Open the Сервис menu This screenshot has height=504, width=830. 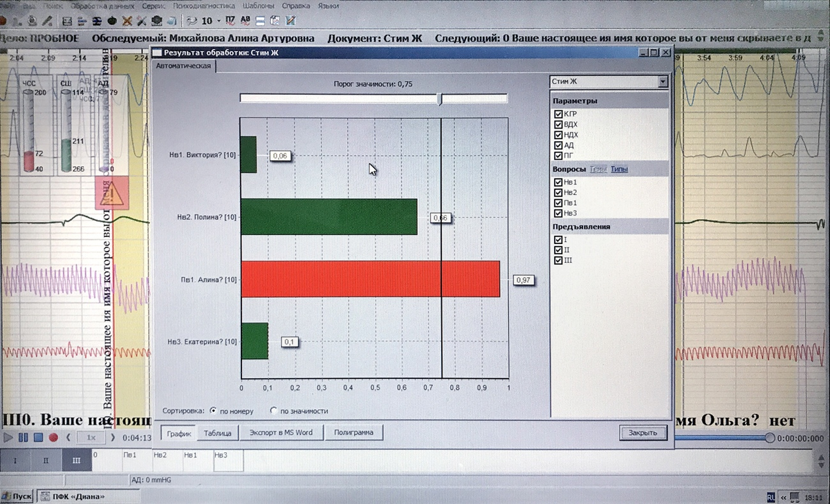pos(154,6)
